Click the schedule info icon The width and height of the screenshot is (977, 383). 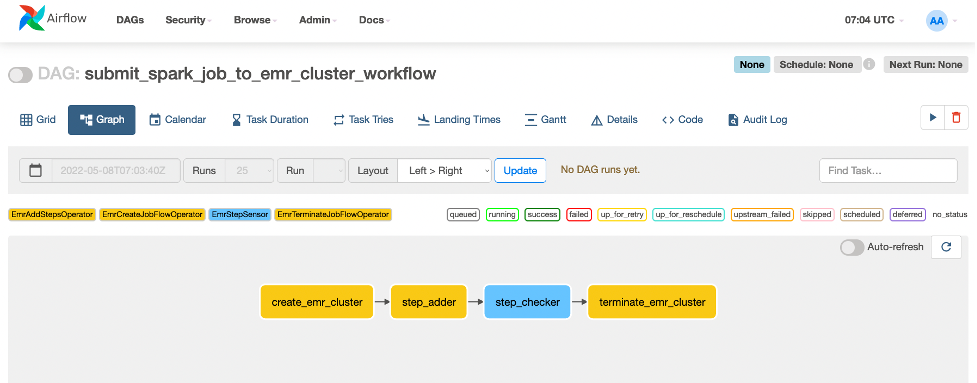point(869,64)
